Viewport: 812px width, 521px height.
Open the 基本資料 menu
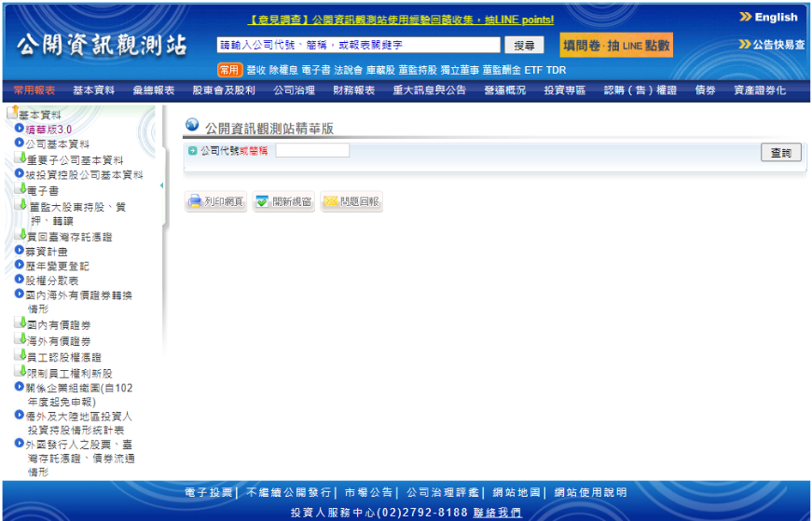[x=94, y=90]
